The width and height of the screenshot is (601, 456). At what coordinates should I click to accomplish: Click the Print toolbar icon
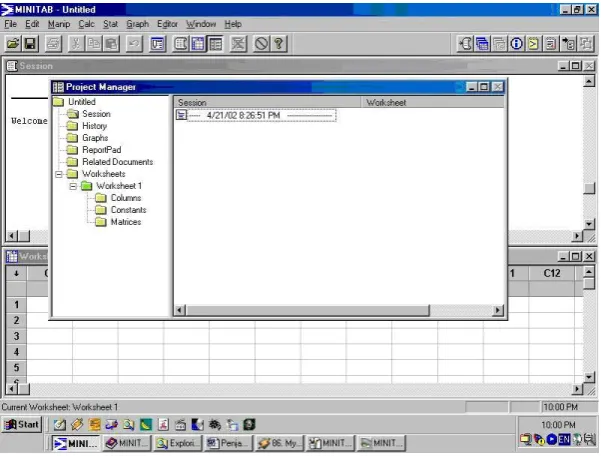coord(53,44)
